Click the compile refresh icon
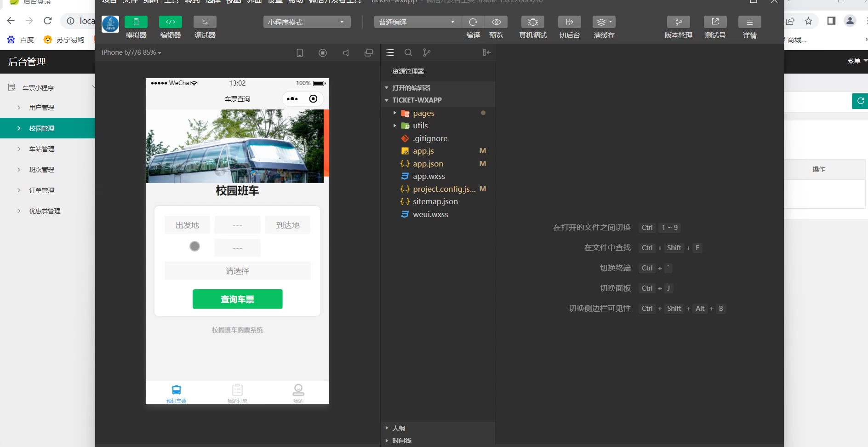The image size is (868, 447). point(473,22)
